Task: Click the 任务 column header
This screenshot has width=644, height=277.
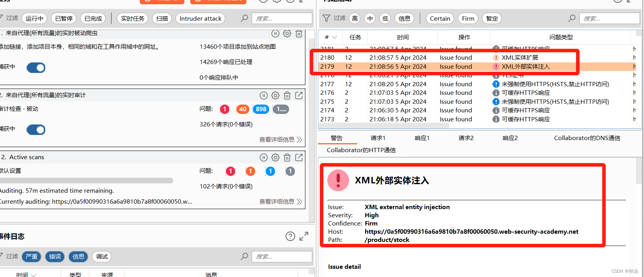Action: (355, 37)
